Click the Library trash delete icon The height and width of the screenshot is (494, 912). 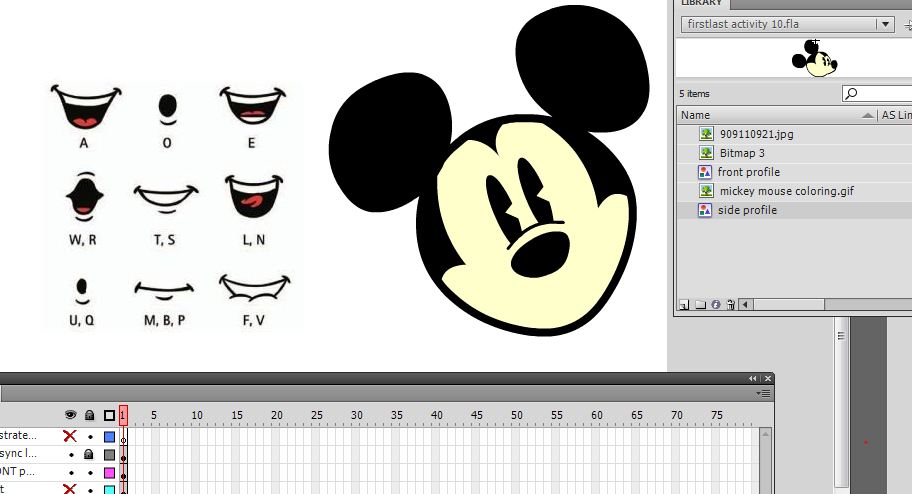pos(731,304)
